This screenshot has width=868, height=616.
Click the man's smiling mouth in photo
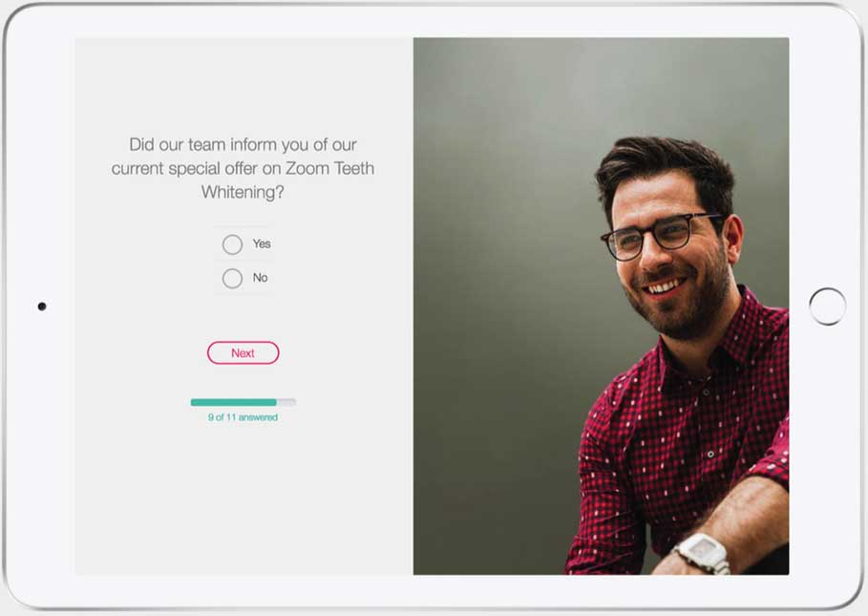pos(665,287)
